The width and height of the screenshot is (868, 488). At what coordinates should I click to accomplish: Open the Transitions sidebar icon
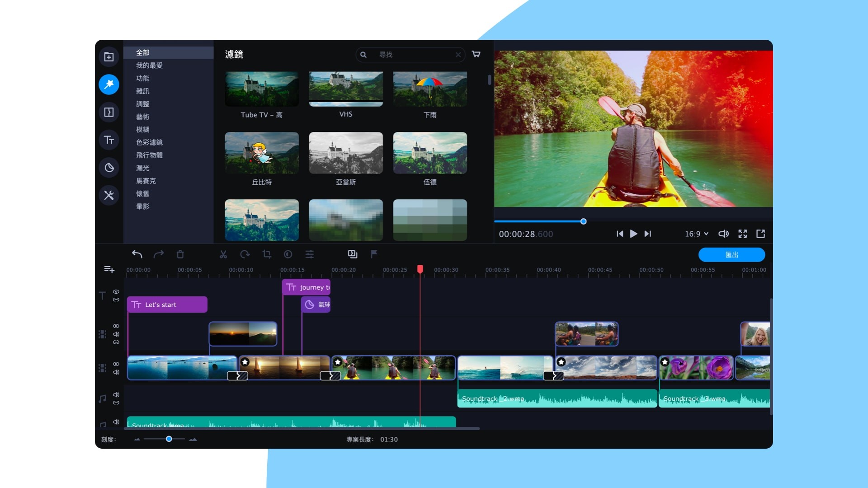pyautogui.click(x=109, y=112)
